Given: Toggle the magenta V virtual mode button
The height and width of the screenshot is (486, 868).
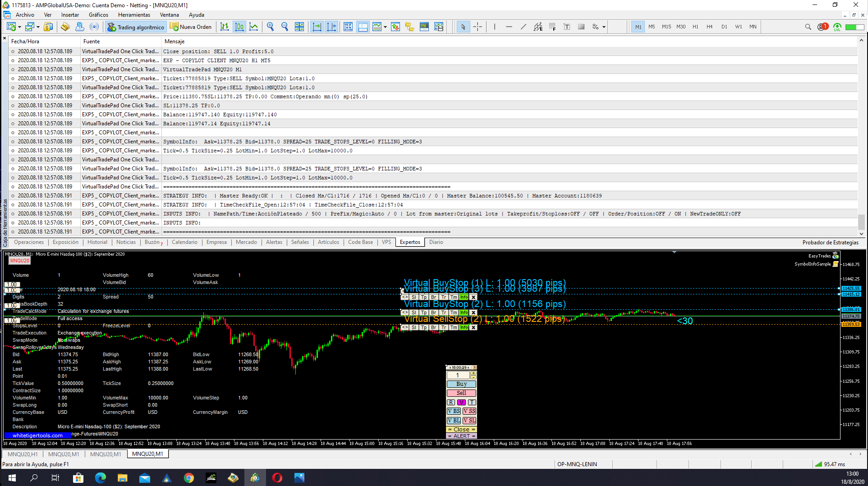Looking at the screenshot, I should click(x=461, y=403).
